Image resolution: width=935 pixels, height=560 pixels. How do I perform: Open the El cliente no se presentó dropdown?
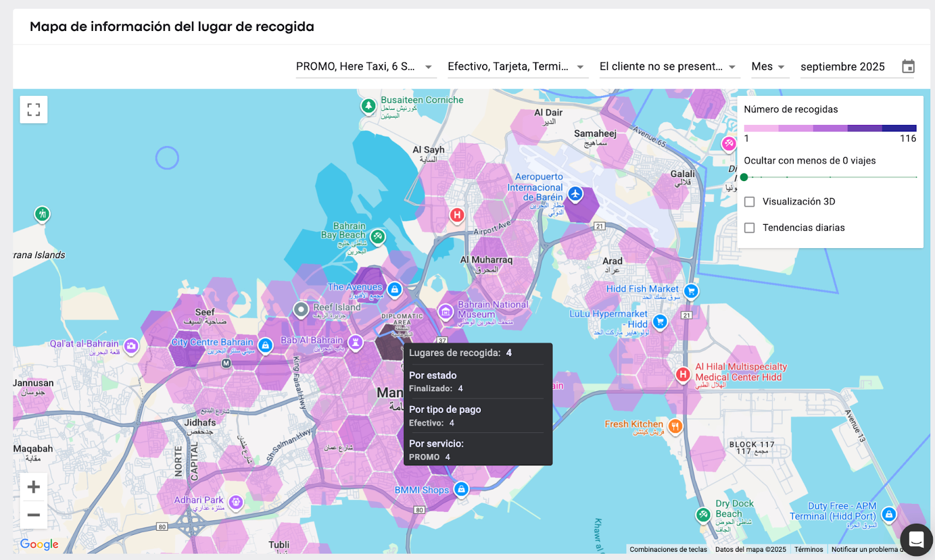[x=668, y=67]
